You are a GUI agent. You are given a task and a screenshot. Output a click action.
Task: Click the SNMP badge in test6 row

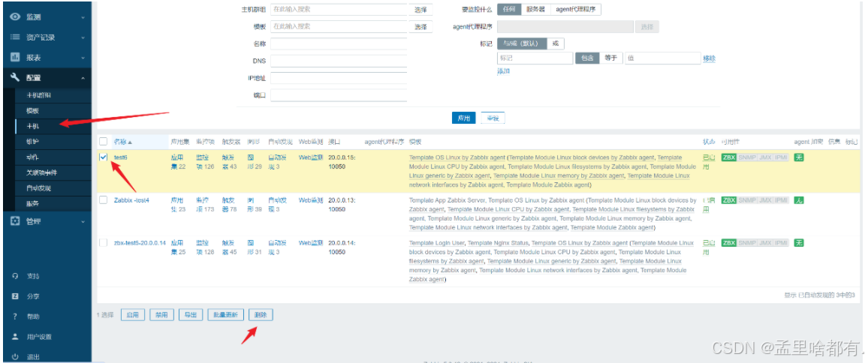coord(747,157)
